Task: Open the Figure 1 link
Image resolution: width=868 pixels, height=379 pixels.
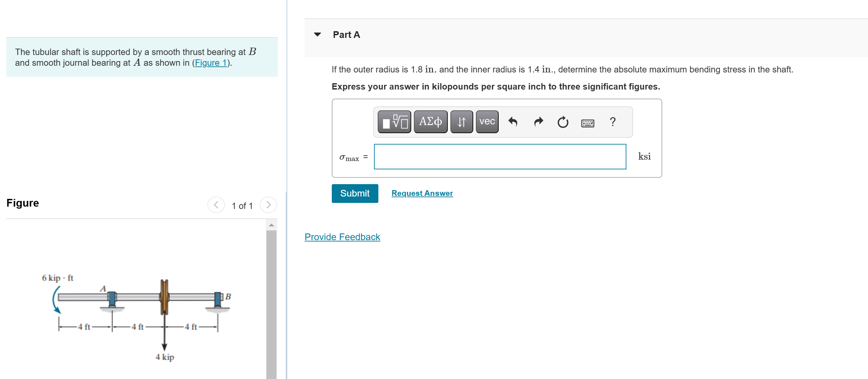Action: pyautogui.click(x=210, y=63)
